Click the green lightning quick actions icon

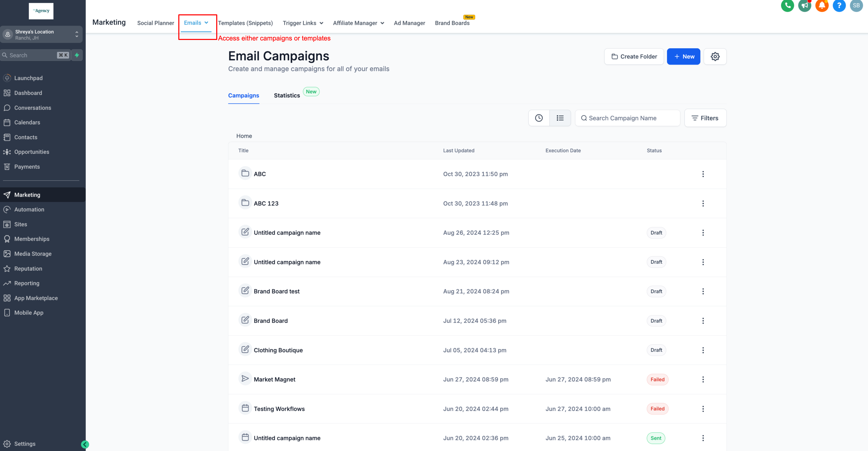pyautogui.click(x=77, y=55)
